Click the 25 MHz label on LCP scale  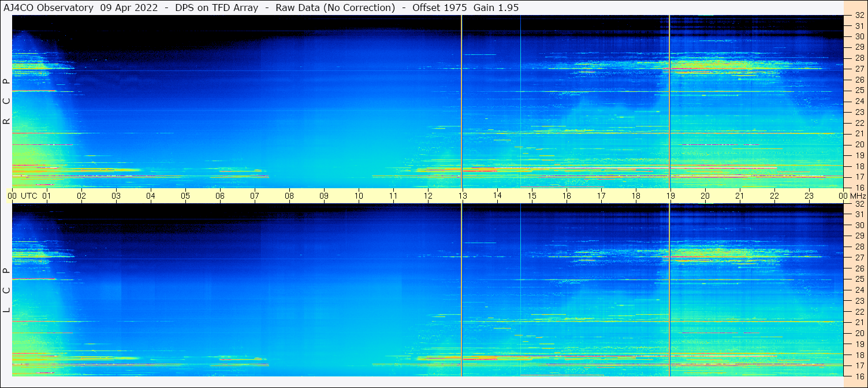click(x=859, y=279)
